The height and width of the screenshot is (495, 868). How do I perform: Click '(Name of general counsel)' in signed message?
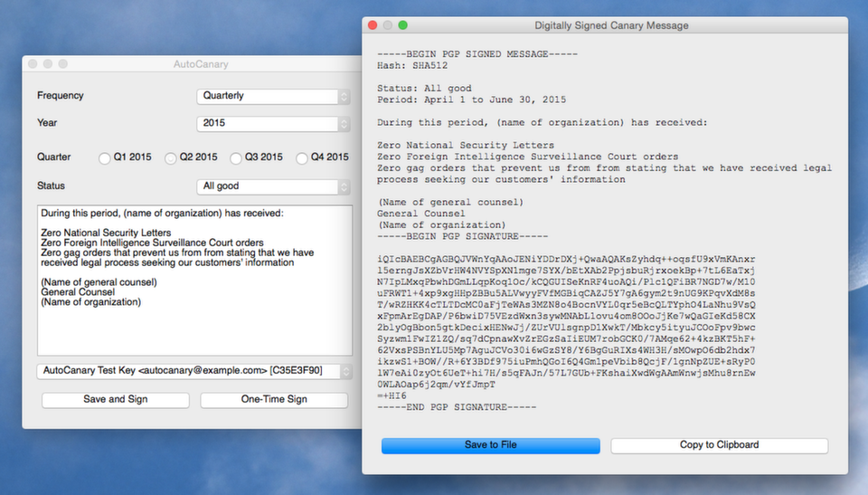pyautogui.click(x=450, y=203)
